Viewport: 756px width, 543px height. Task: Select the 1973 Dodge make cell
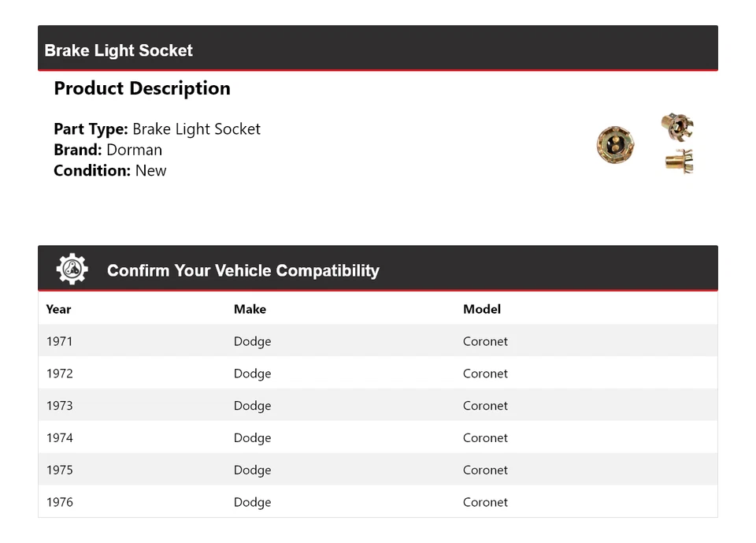(x=252, y=406)
